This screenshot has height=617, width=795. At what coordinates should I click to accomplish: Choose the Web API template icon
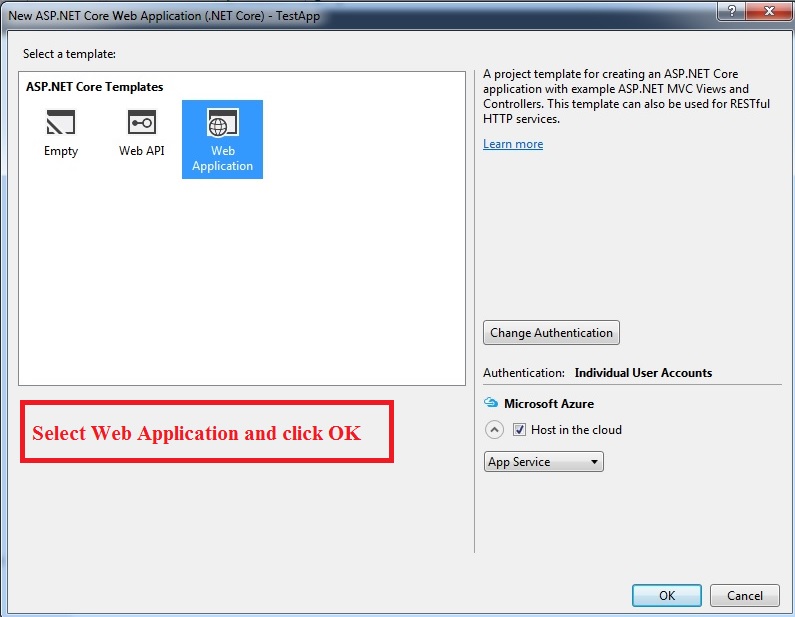click(142, 123)
